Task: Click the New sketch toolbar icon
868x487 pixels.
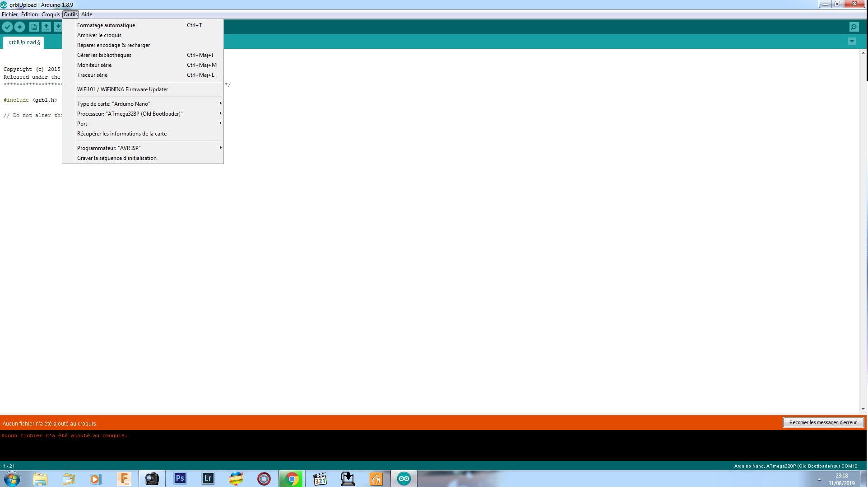Action: click(34, 27)
